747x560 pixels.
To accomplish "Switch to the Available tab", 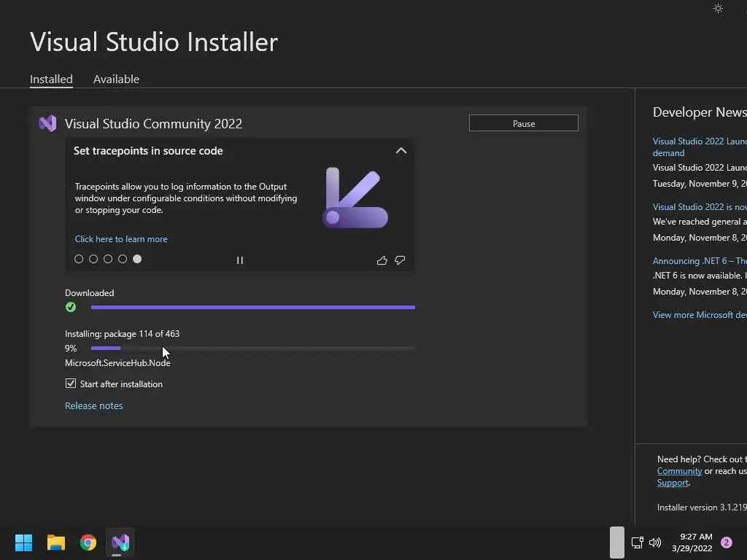I will point(116,79).
